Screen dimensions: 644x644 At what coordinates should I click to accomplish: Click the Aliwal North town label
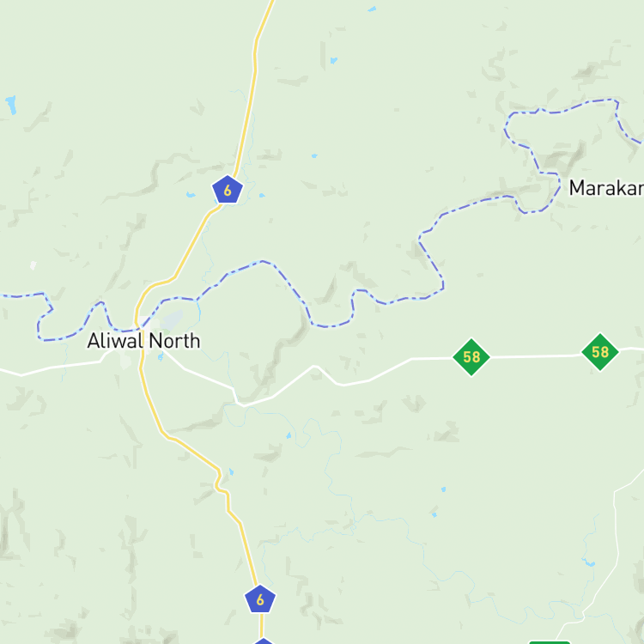(x=143, y=341)
